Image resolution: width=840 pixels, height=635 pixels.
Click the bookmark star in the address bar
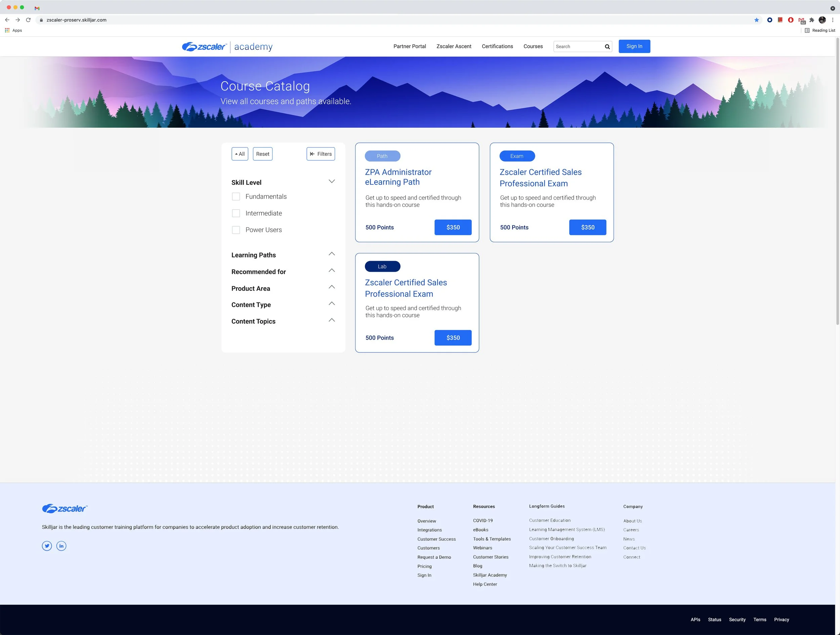(x=756, y=20)
